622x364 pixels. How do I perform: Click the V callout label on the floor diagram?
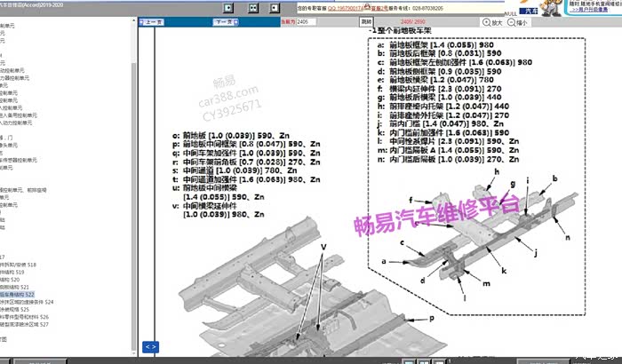coord(323,247)
